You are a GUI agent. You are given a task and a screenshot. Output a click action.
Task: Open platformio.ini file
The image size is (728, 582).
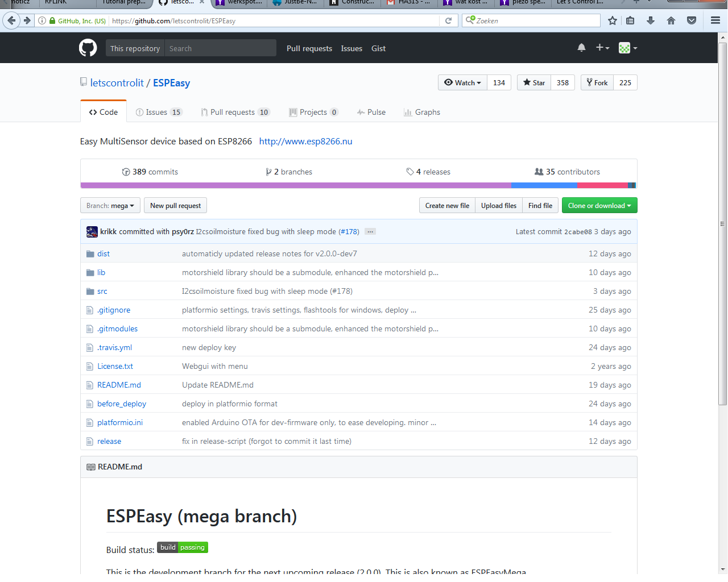pyautogui.click(x=120, y=422)
